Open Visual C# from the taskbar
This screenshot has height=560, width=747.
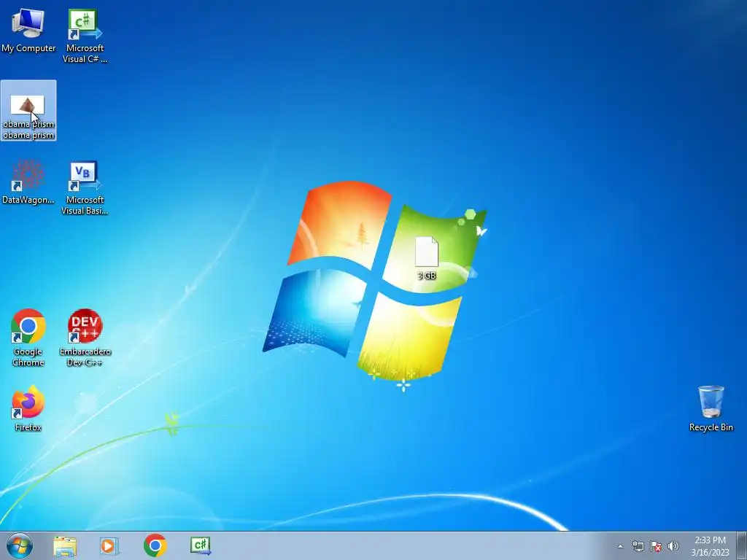(200, 545)
